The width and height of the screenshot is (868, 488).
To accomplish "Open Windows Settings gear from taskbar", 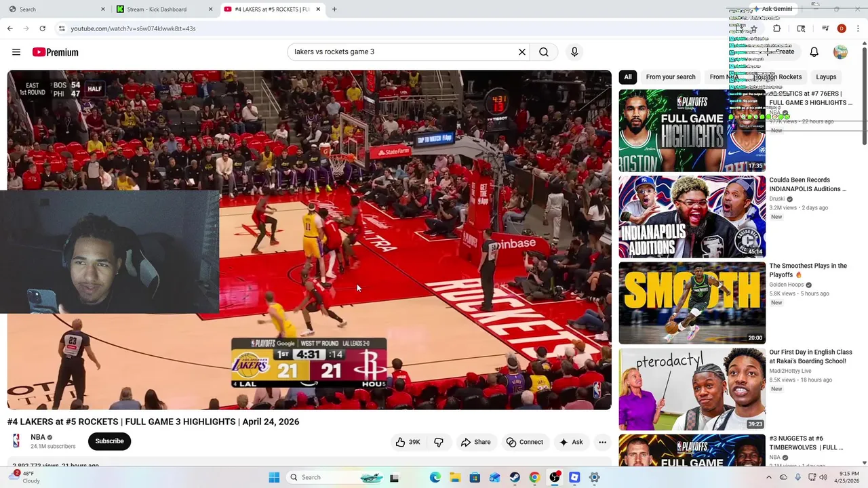I will (594, 477).
